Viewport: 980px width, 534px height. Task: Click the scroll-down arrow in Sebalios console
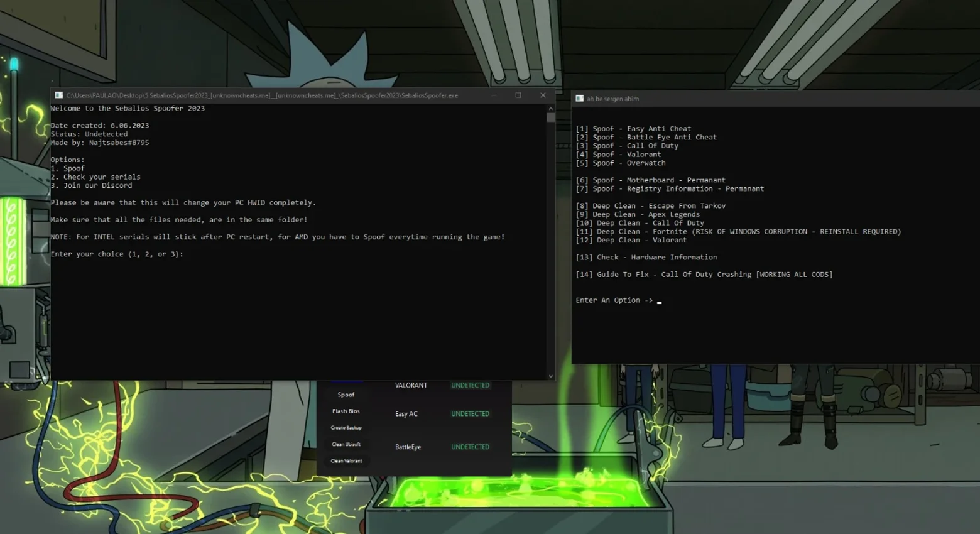551,376
